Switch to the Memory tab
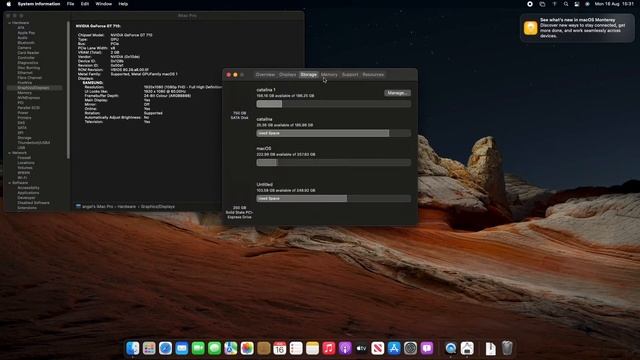 tap(329, 75)
